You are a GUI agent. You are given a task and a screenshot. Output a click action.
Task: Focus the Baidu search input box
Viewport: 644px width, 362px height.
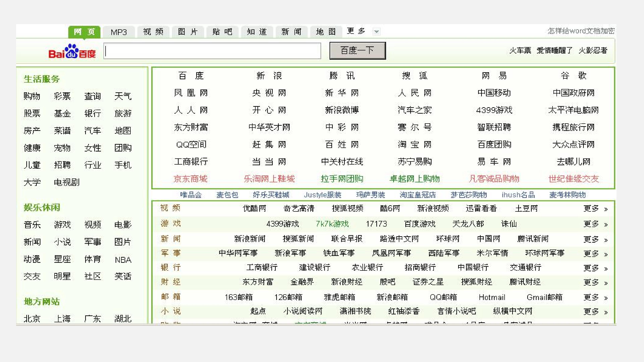pos(212,51)
